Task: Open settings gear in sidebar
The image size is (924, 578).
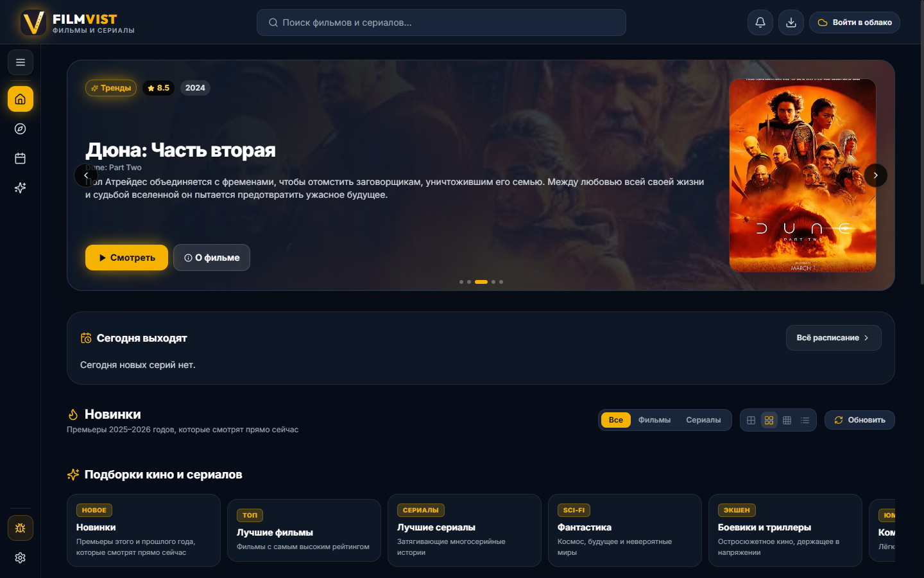Action: (21, 557)
